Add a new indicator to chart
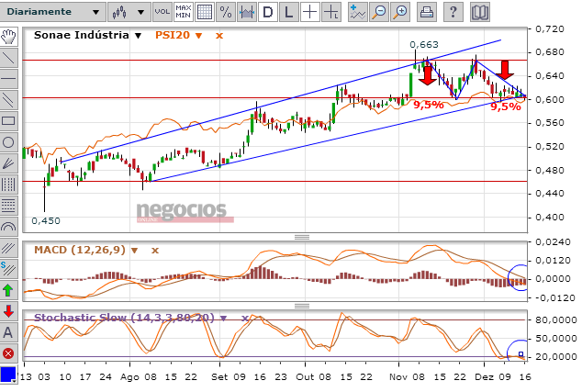This screenshot has height=392, width=582. [357, 12]
